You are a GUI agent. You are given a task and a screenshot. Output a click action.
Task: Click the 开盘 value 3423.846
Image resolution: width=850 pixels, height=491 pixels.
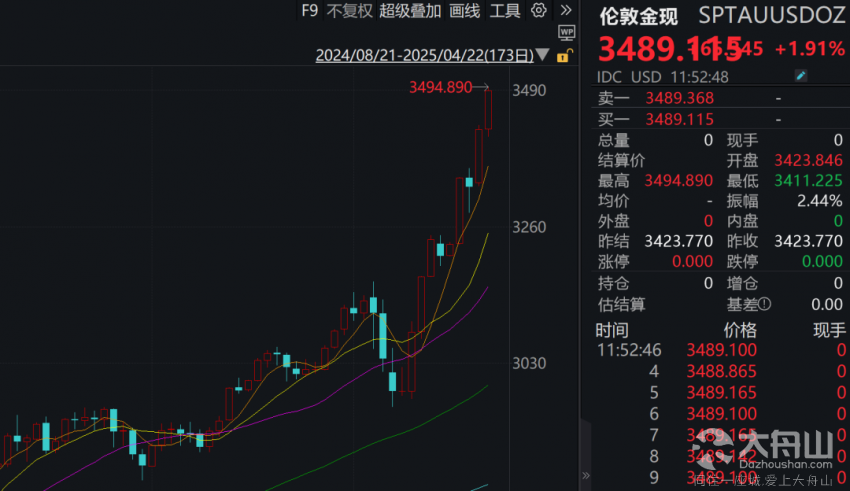[x=808, y=160]
